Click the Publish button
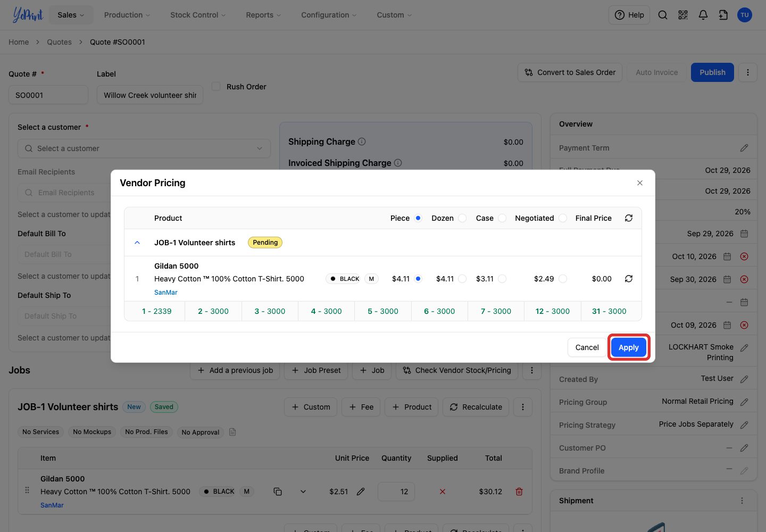766x532 pixels. (x=712, y=72)
